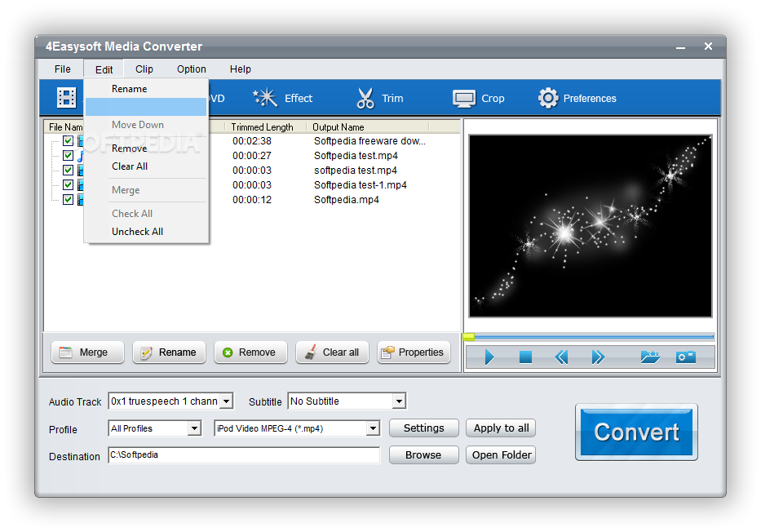Step to the previous frame
Screen dimensions: 761x532
point(561,357)
